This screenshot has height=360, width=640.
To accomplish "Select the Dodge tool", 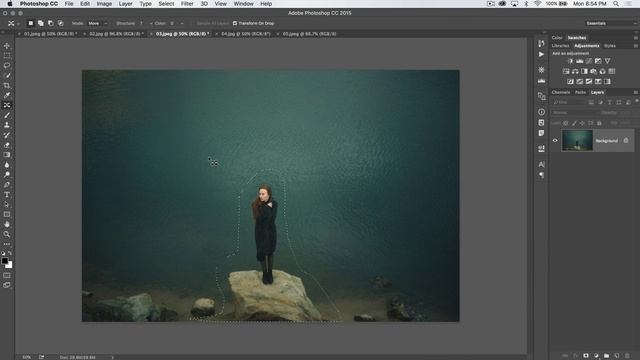I will coord(7,175).
